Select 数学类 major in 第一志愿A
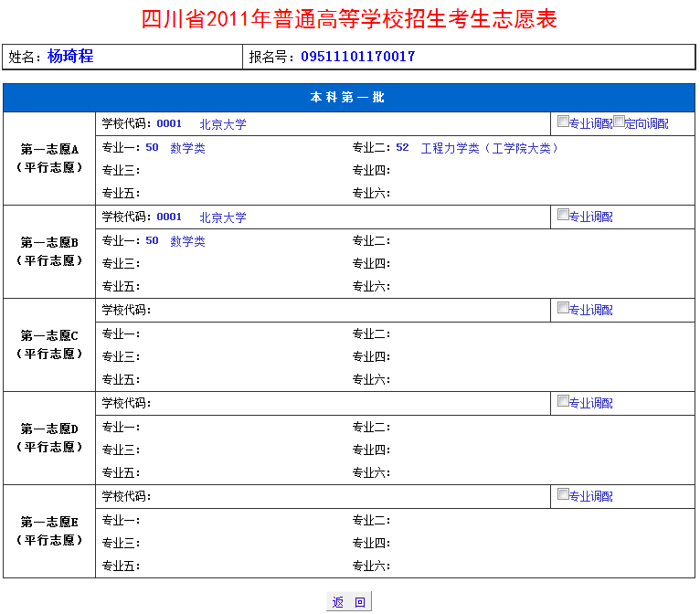 [x=187, y=148]
